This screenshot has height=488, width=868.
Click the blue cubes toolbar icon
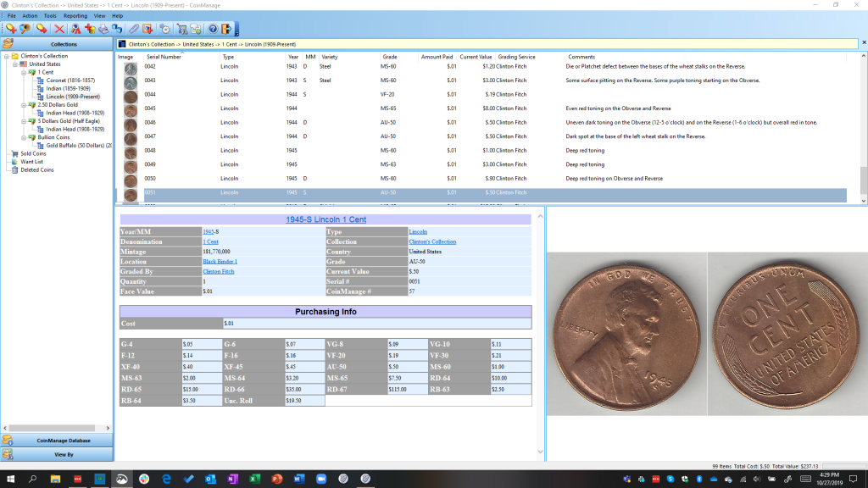point(117,29)
